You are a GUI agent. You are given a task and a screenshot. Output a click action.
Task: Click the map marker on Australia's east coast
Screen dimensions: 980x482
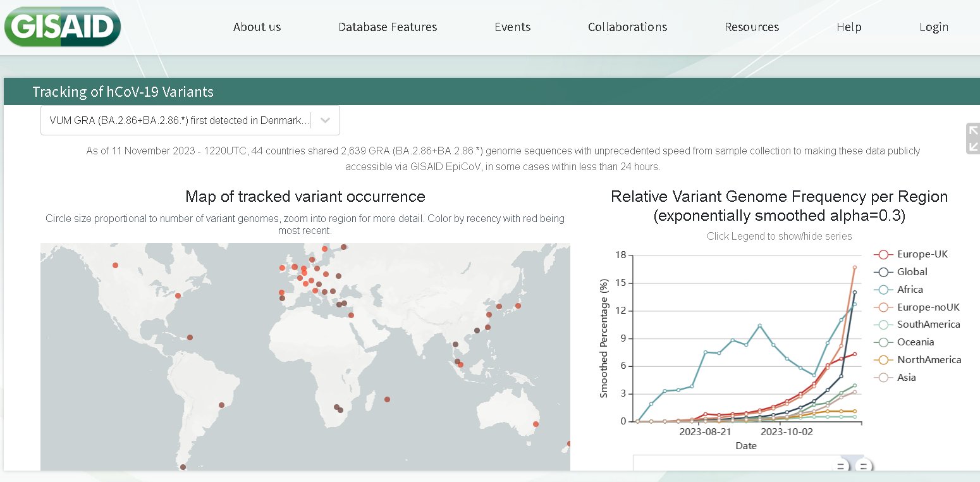(536, 424)
